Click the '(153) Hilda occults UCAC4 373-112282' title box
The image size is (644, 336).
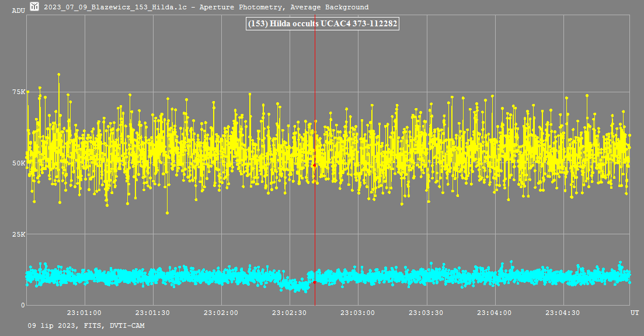point(323,23)
